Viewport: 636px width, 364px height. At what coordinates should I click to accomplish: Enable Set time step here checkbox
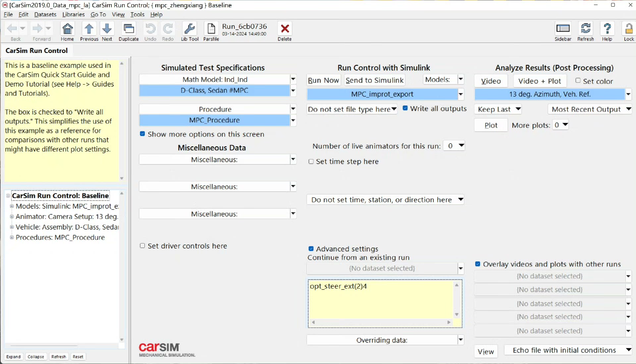point(311,161)
